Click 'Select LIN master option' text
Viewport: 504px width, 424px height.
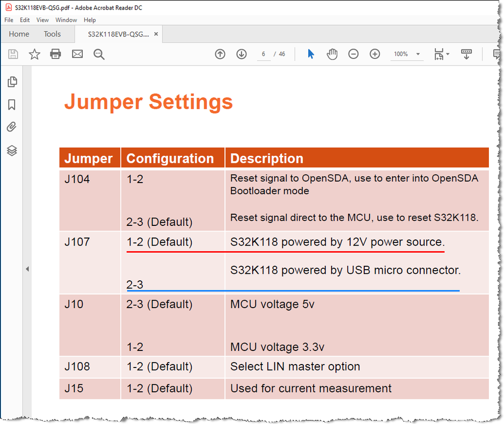(295, 367)
